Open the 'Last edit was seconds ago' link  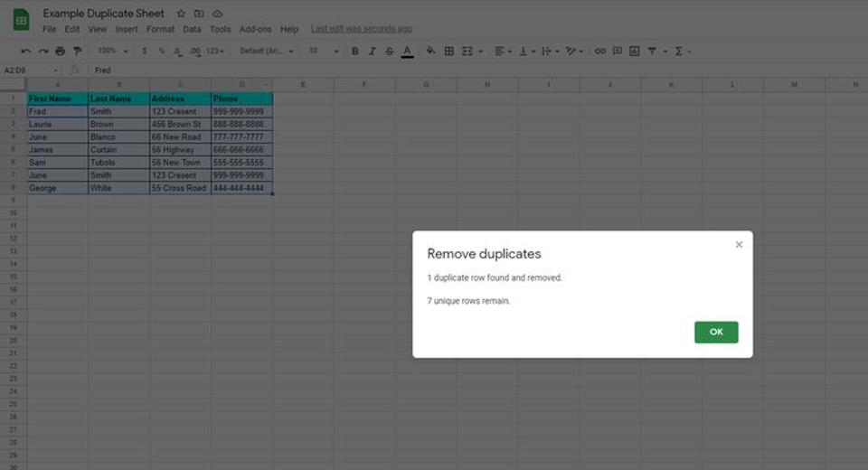(361, 29)
